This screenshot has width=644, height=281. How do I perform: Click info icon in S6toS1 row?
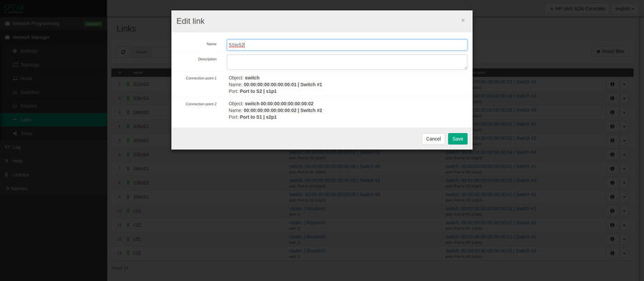tap(612, 169)
